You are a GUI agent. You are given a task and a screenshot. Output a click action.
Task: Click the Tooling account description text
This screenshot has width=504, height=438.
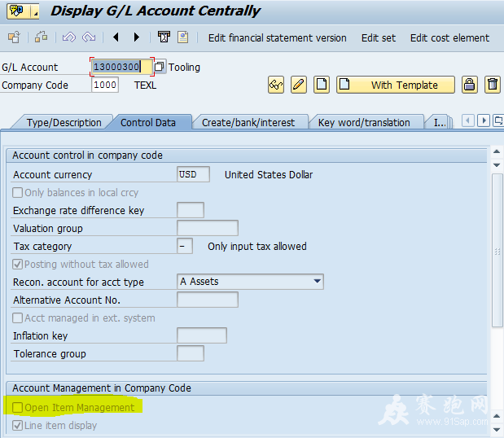point(184,67)
